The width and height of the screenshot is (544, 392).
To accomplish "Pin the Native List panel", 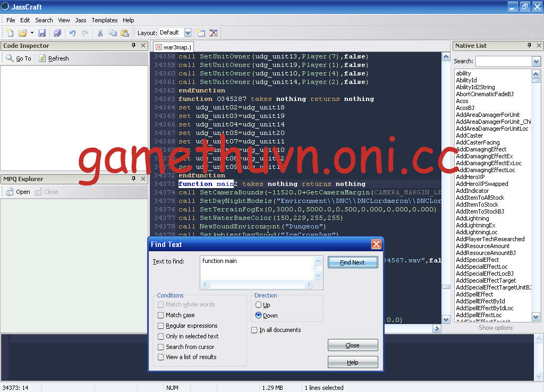I will [530, 46].
